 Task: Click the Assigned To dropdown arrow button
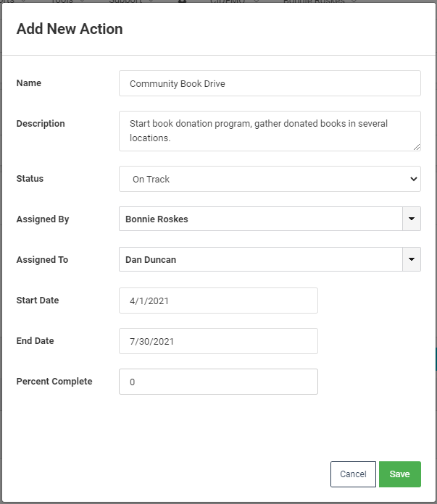(412, 259)
